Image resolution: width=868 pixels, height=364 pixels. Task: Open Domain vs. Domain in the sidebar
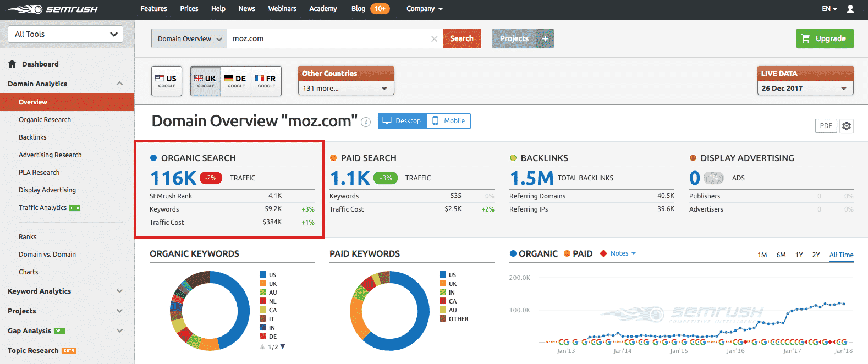point(47,255)
